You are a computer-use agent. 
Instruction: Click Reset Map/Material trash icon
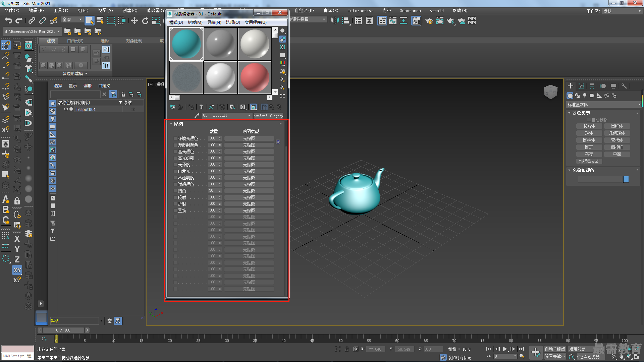click(201, 107)
